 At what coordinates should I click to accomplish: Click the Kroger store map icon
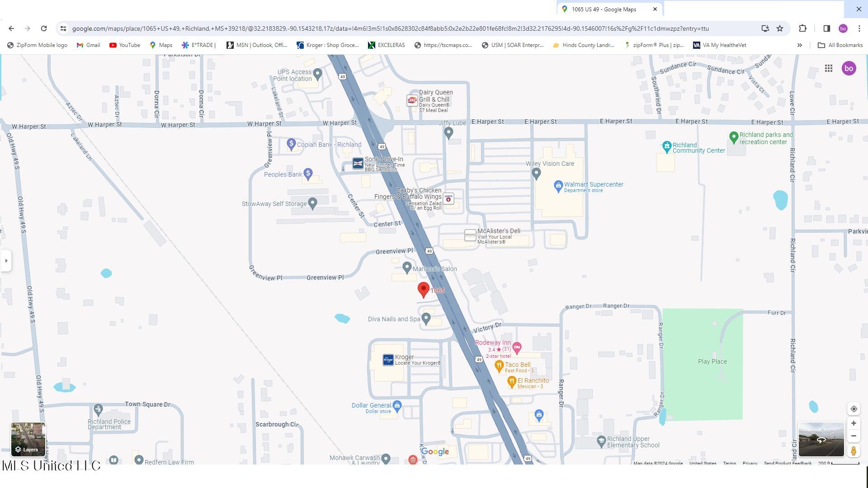pyautogui.click(x=388, y=360)
